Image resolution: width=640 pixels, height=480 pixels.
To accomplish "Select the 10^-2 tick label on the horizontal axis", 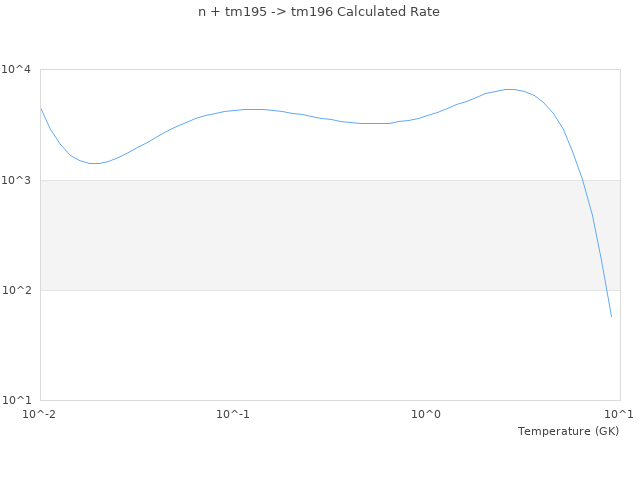I will click(x=40, y=414).
